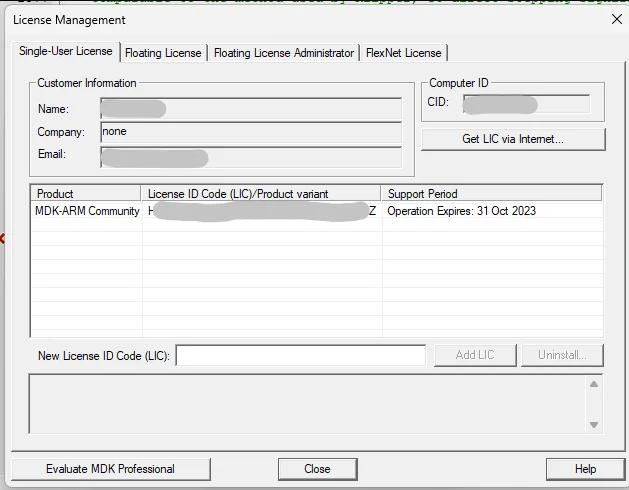Viewport: 629px width, 490px height.
Task: Select the MDK-ARM Community product row
Action: (x=317, y=211)
